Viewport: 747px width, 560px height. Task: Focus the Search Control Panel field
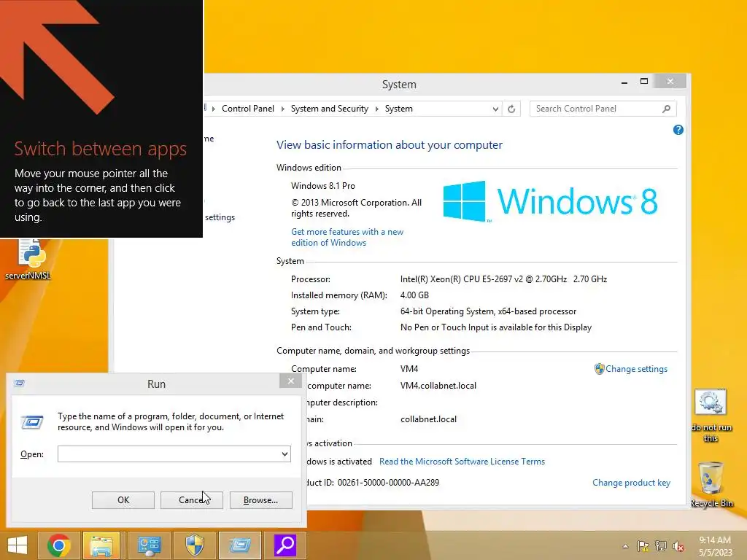click(603, 109)
